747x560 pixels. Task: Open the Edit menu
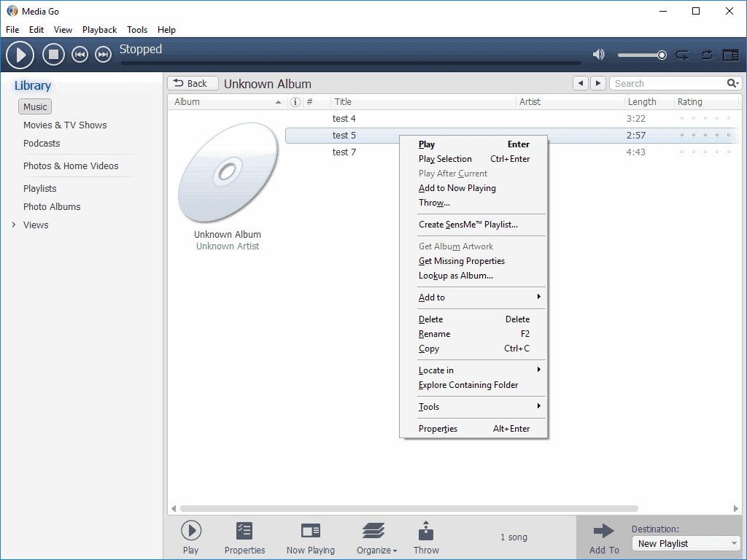(36, 29)
